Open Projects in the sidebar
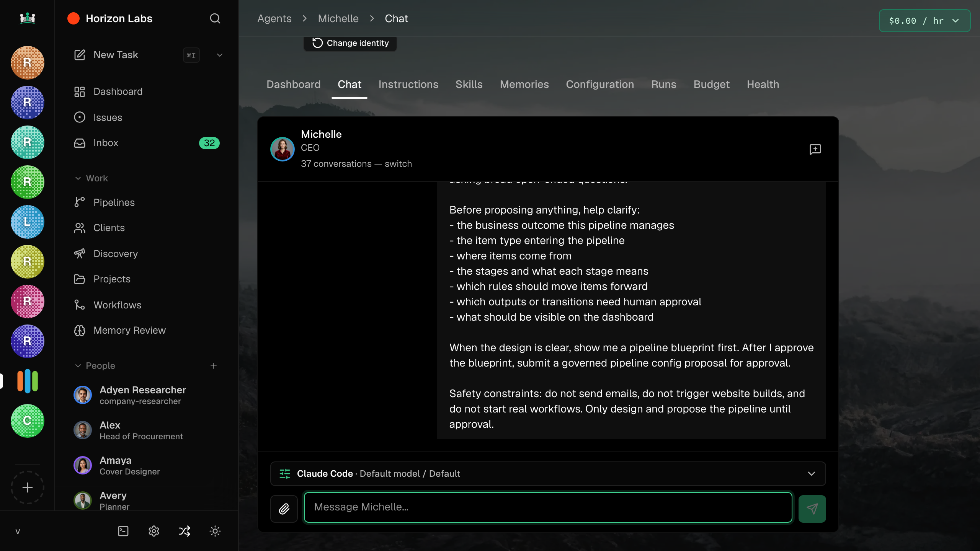 click(147, 279)
